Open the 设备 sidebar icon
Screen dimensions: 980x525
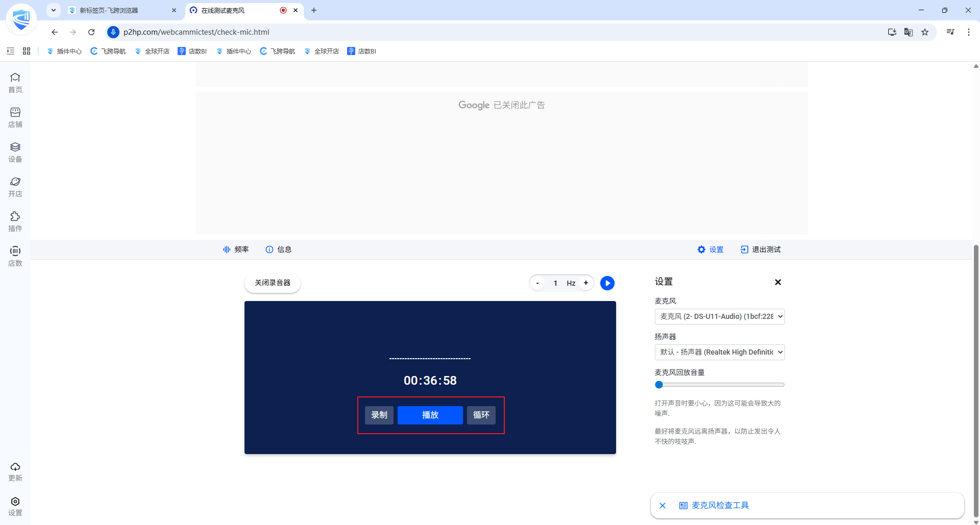coord(15,152)
